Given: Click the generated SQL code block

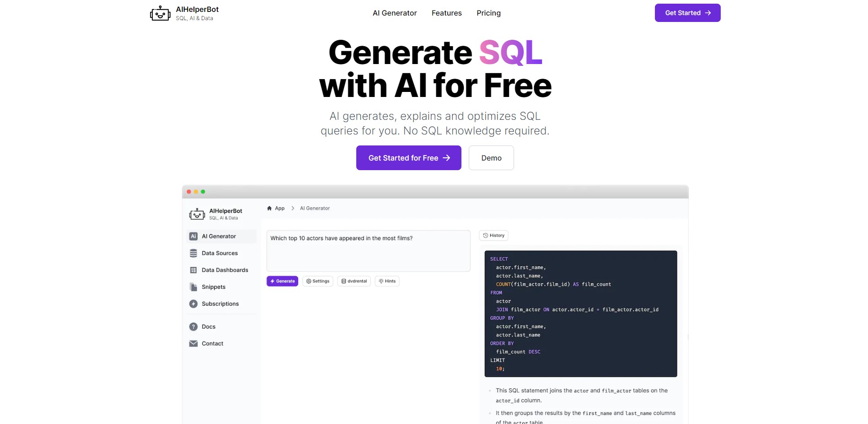Looking at the screenshot, I should (x=581, y=314).
